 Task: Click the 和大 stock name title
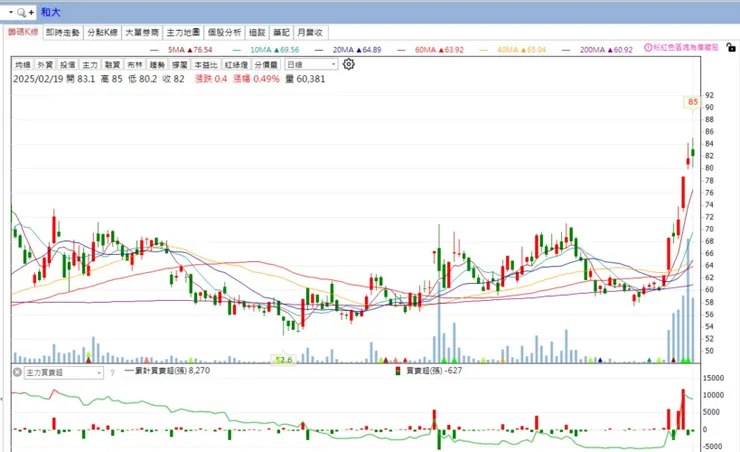point(50,12)
